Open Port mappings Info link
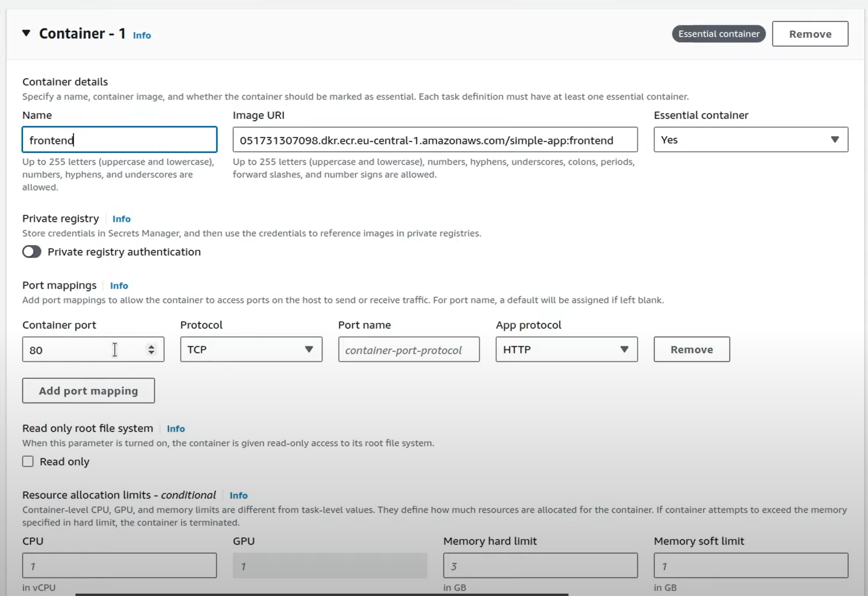 [x=119, y=286]
